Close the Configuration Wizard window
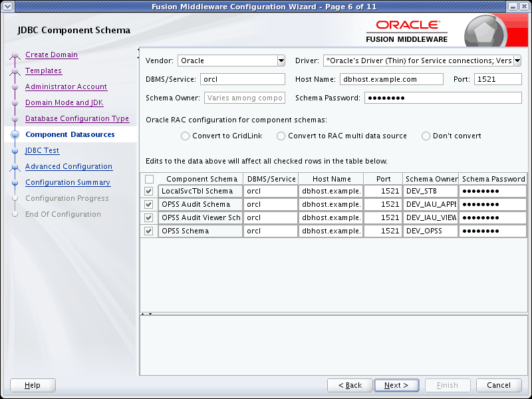 (524, 7)
